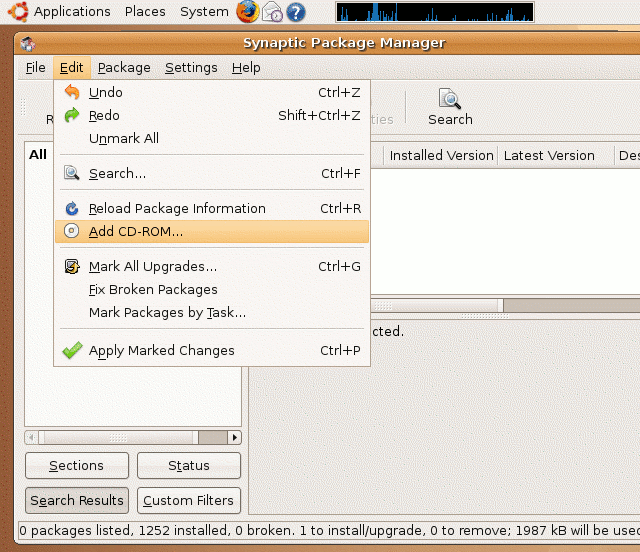Select Reload Package Information entry

coord(212,208)
